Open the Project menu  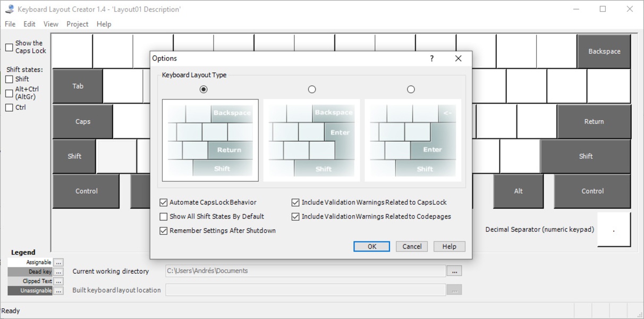pyautogui.click(x=77, y=24)
